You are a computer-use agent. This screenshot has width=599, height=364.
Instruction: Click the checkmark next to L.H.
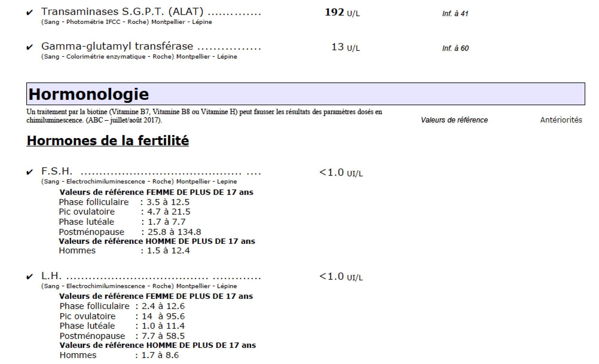click(29, 277)
